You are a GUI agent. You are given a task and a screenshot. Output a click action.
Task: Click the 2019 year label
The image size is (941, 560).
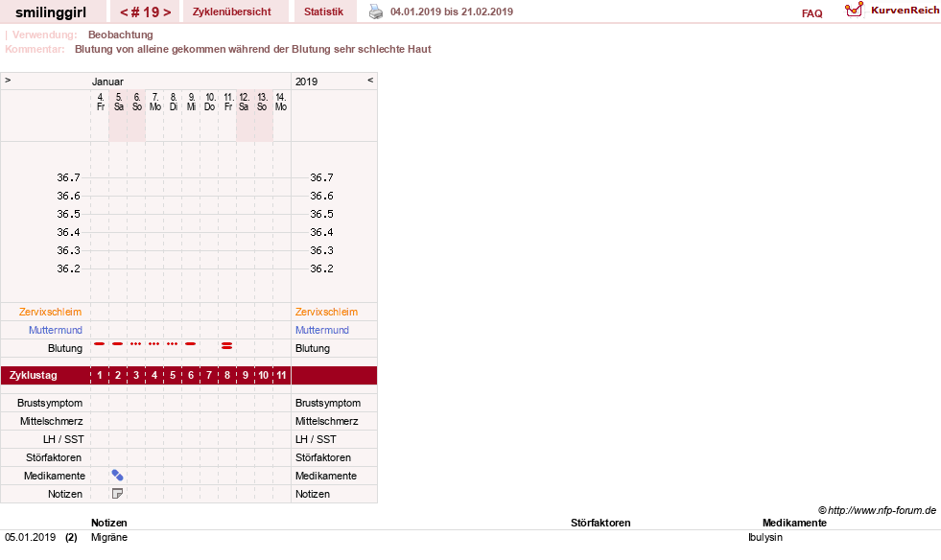point(307,82)
